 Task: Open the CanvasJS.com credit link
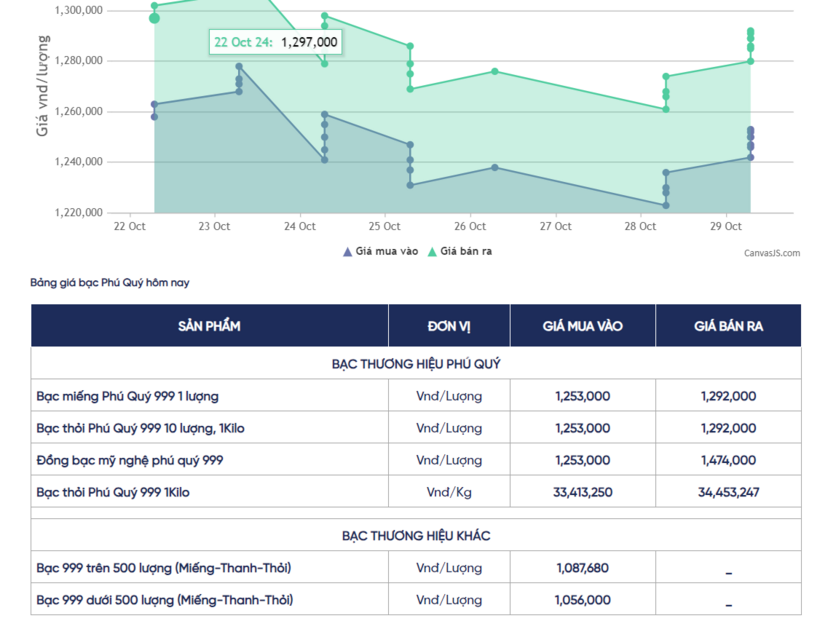(772, 253)
